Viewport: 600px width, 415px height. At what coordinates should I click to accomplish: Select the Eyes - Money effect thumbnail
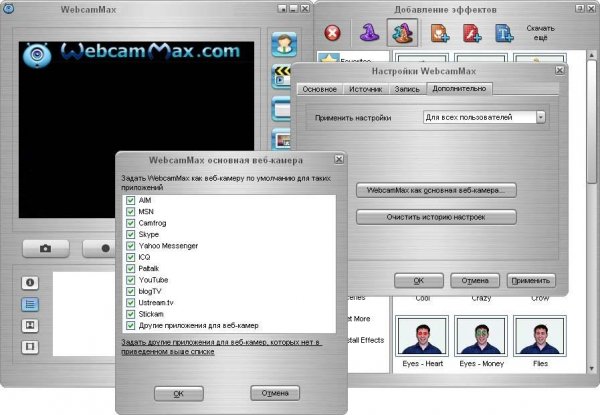[x=481, y=336]
